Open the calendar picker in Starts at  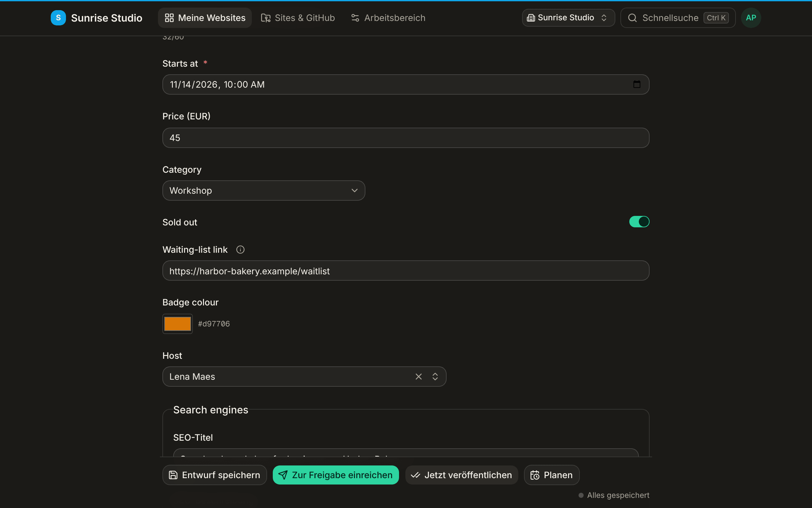click(637, 84)
